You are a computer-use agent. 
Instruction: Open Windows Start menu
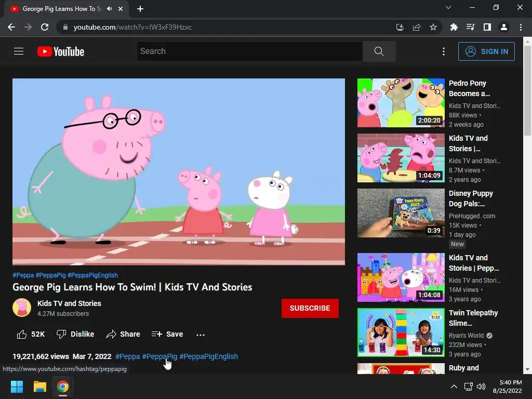(x=17, y=387)
